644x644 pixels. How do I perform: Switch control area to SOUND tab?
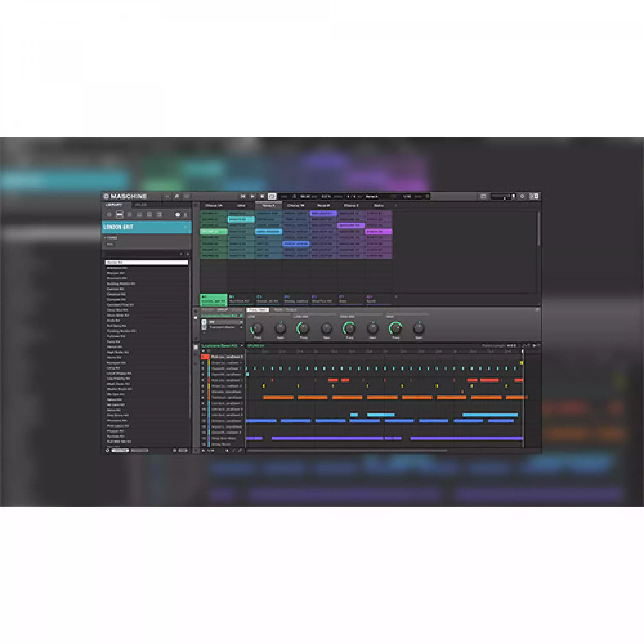[x=237, y=310]
